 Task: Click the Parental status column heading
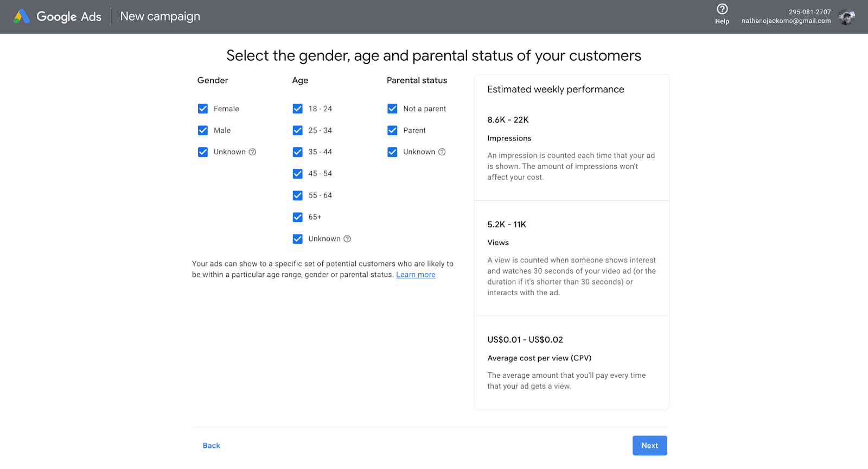[417, 80]
